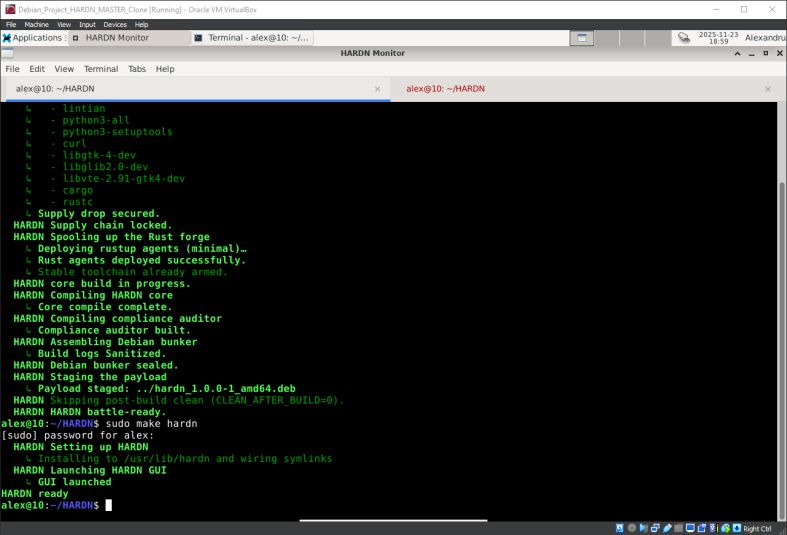
Task: Select the red alex@10: ~/HARDN tab
Action: click(x=585, y=89)
